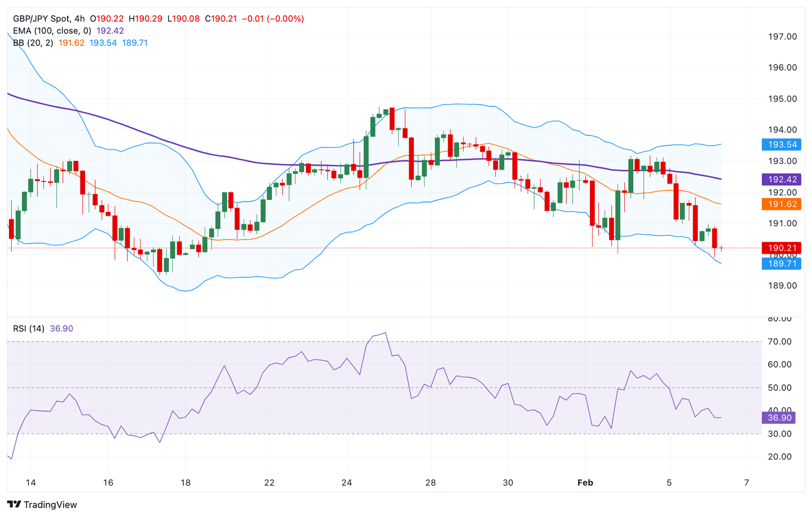
Task: Click the 30.00 RSI axis level
Action: [x=779, y=434]
